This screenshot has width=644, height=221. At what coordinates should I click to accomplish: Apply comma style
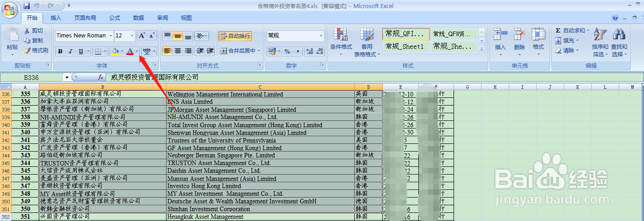pyautogui.click(x=297, y=51)
